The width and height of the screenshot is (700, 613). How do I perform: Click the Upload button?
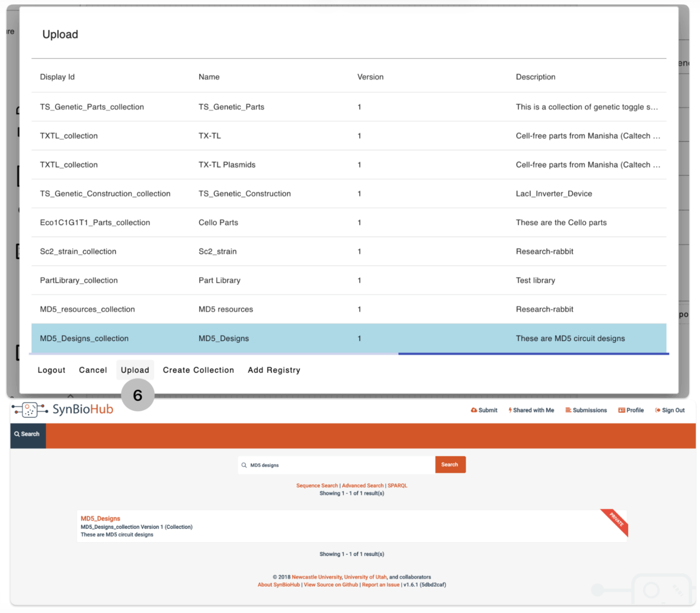tap(135, 370)
